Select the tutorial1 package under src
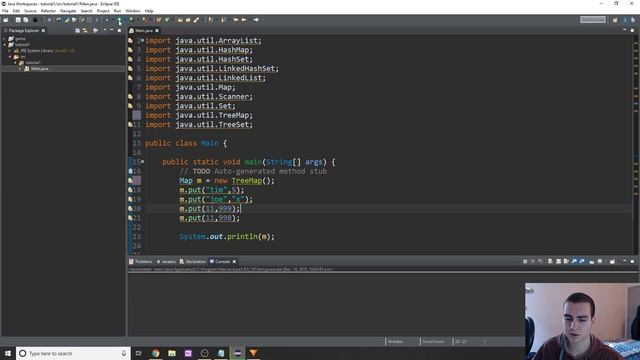640x360 pixels. point(33,62)
